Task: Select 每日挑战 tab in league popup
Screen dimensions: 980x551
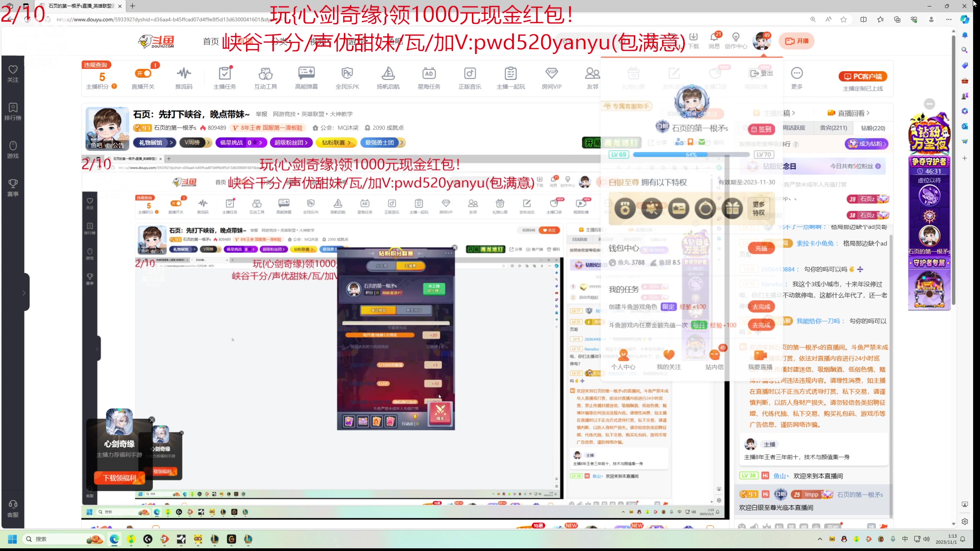Action: 378,310
